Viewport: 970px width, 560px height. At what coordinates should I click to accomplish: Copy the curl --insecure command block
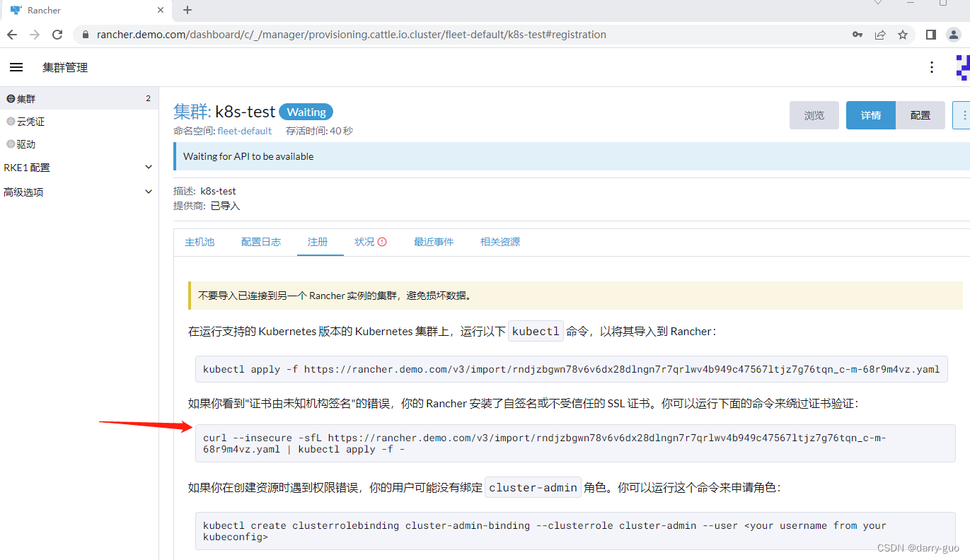575,443
